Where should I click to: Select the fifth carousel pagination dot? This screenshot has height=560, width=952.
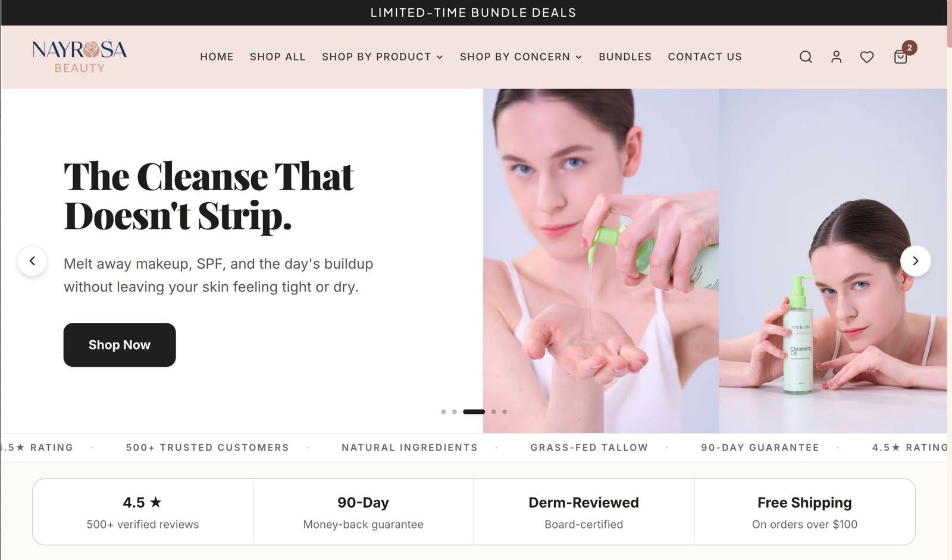tap(505, 411)
